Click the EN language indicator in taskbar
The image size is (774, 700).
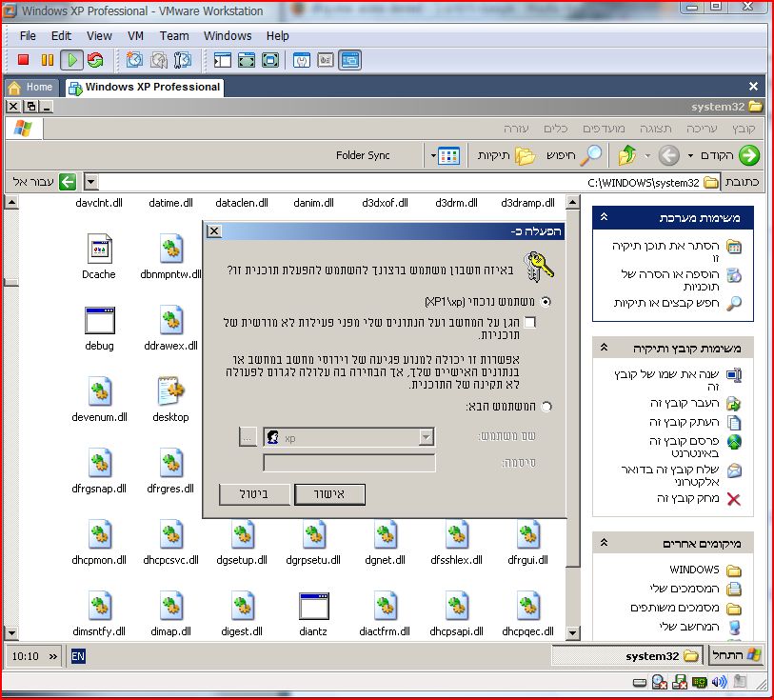(x=78, y=656)
